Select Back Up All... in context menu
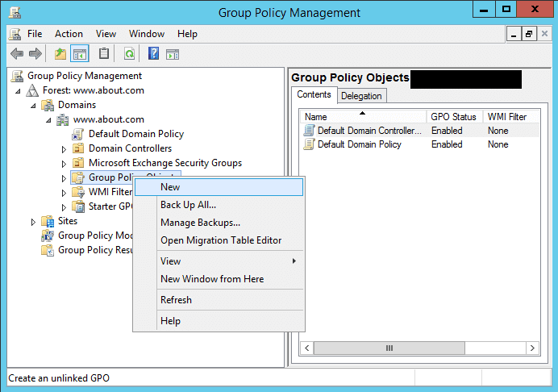558x392 pixels. [188, 205]
